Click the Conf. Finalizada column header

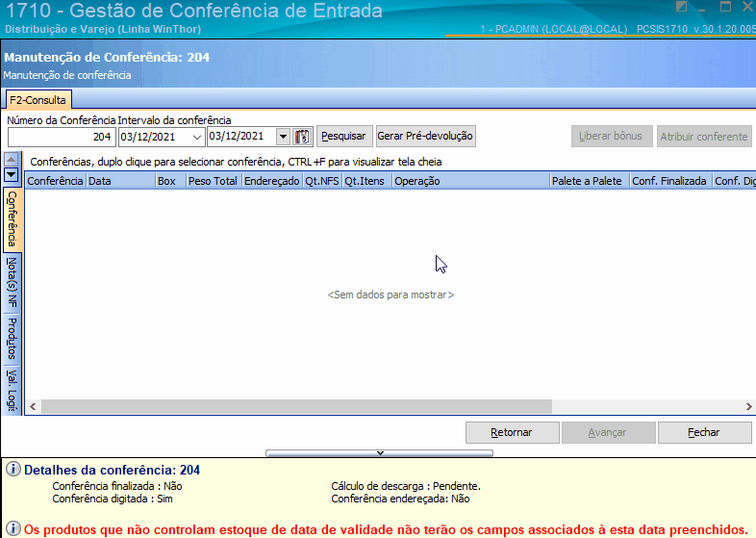coord(670,181)
